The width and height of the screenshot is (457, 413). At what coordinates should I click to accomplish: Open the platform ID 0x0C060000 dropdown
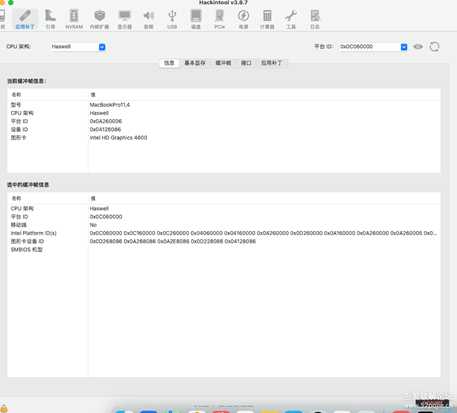coord(373,47)
